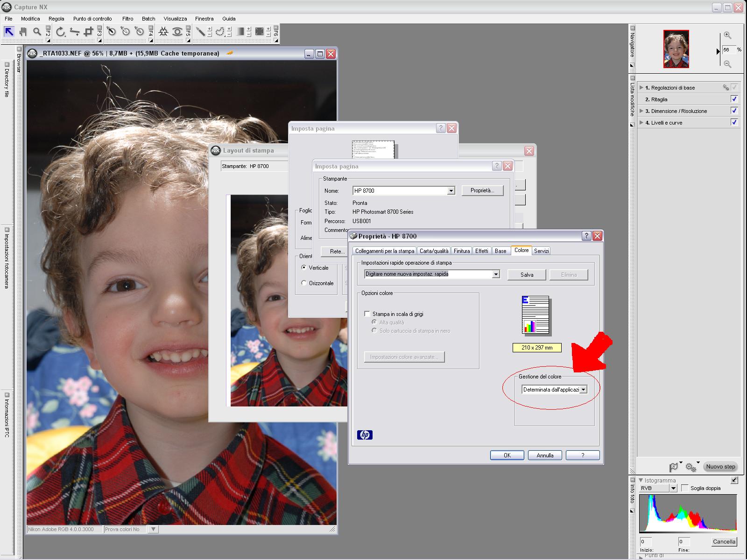Open the Prova colori dropdown arrow

153,529
